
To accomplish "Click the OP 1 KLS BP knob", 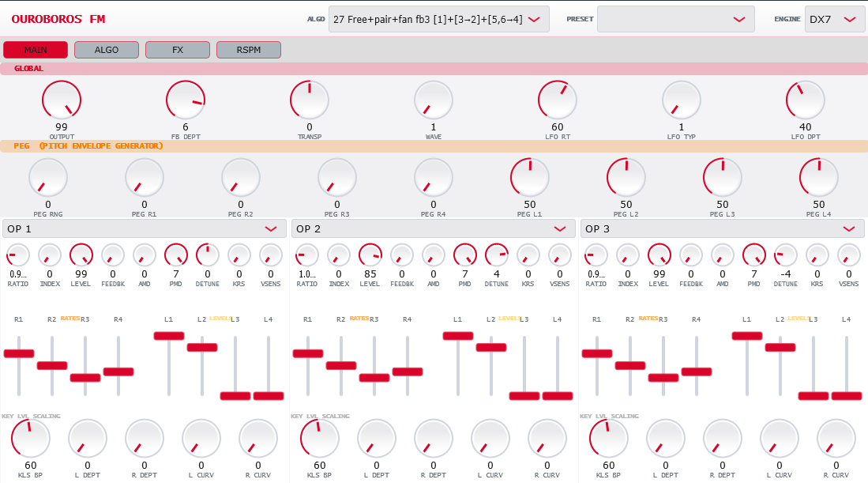I will 31,439.
